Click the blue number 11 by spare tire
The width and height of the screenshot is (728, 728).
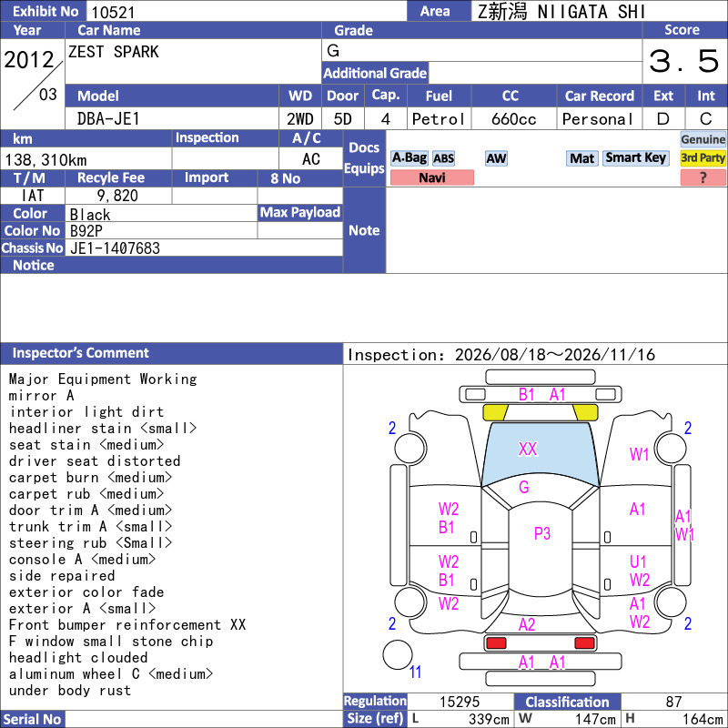coord(415,672)
